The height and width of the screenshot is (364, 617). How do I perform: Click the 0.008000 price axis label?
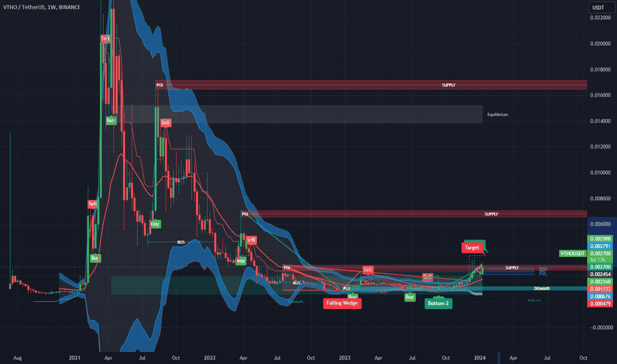point(600,199)
